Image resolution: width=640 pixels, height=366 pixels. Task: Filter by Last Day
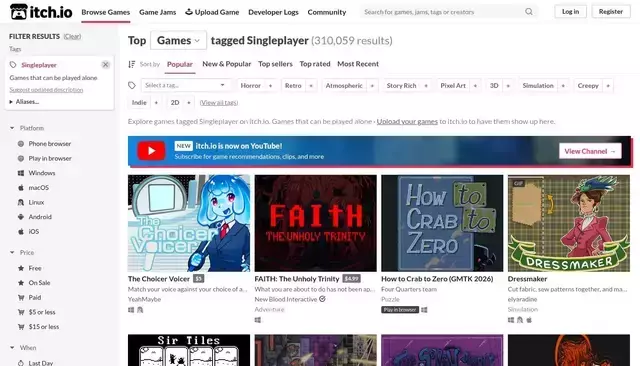pos(40,362)
